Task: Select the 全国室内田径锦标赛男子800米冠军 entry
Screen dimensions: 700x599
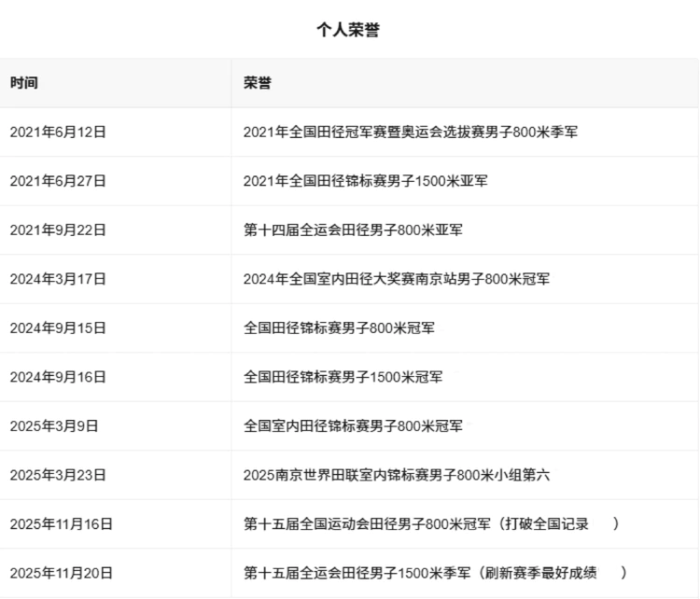Action: 353,426
